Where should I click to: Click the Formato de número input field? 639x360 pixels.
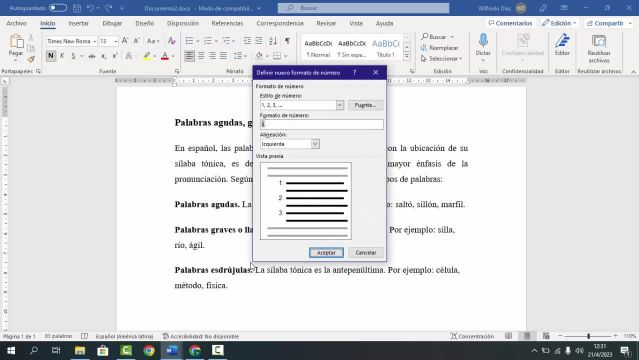tap(322, 124)
